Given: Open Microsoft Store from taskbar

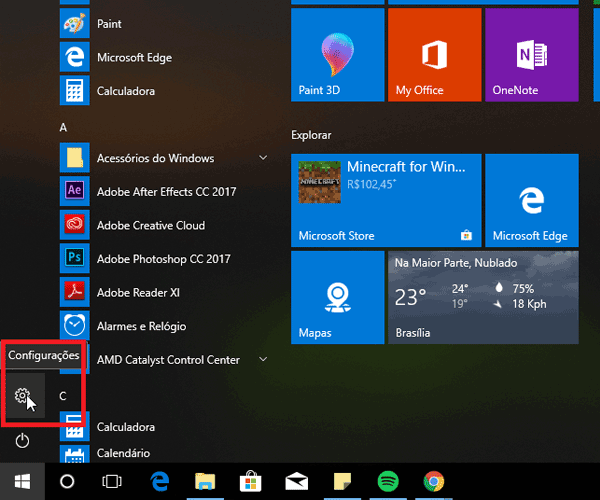Looking at the screenshot, I should tap(251, 481).
